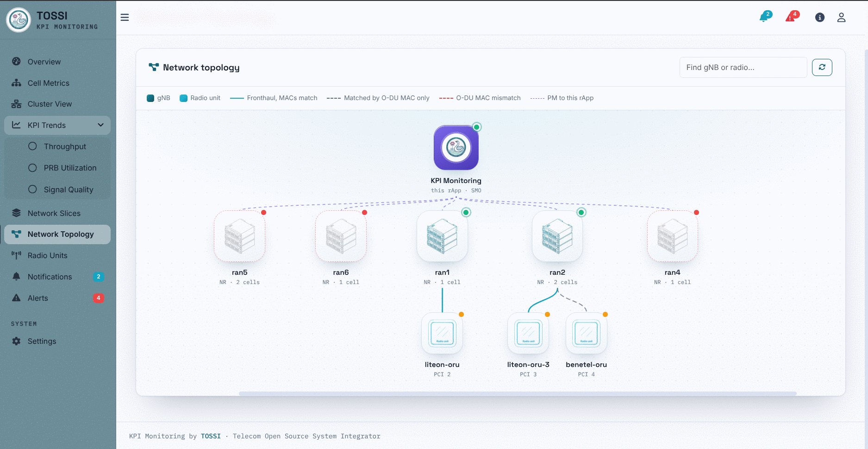Open the teal notifications bell icon
Viewport: 868px width, 449px height.
764,18
